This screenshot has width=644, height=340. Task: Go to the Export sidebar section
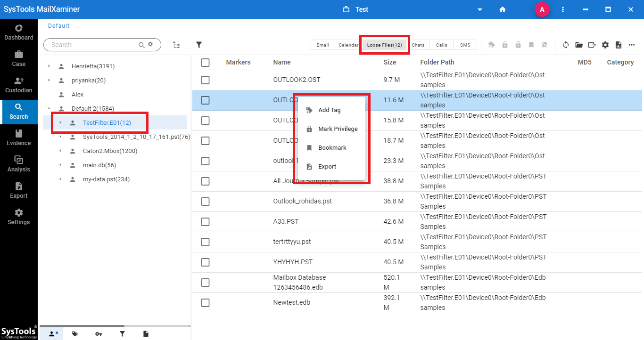coord(19,191)
